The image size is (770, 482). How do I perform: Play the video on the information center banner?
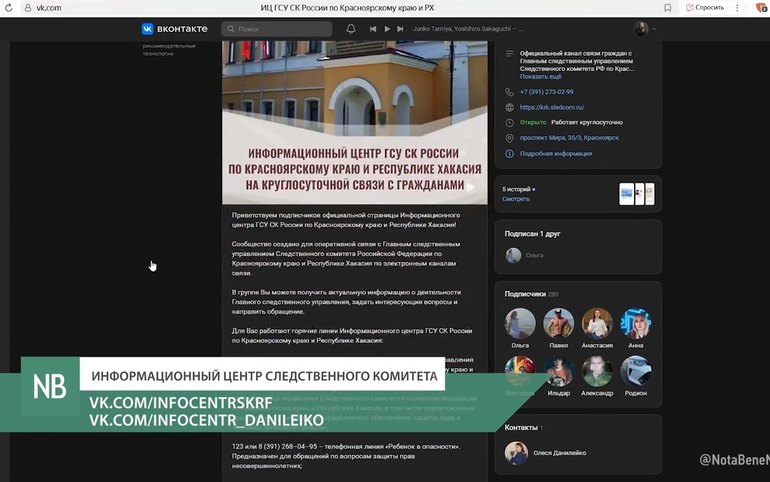(x=470, y=187)
